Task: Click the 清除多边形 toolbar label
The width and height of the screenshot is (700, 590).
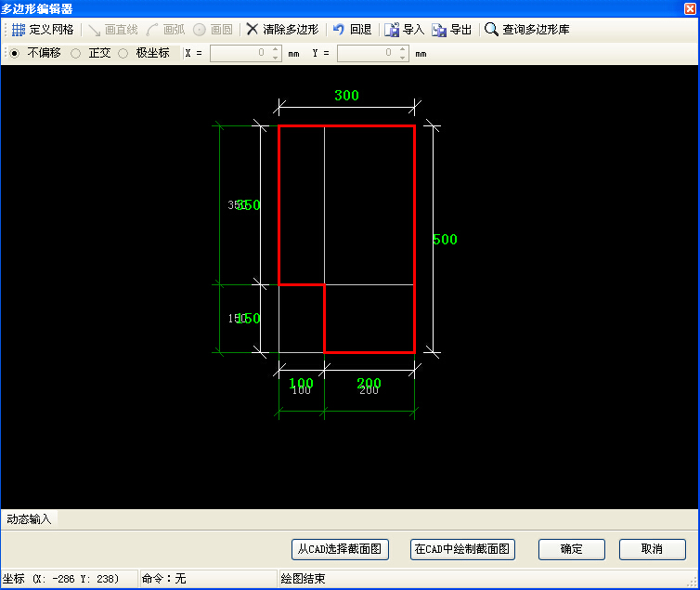Action: coord(291,30)
